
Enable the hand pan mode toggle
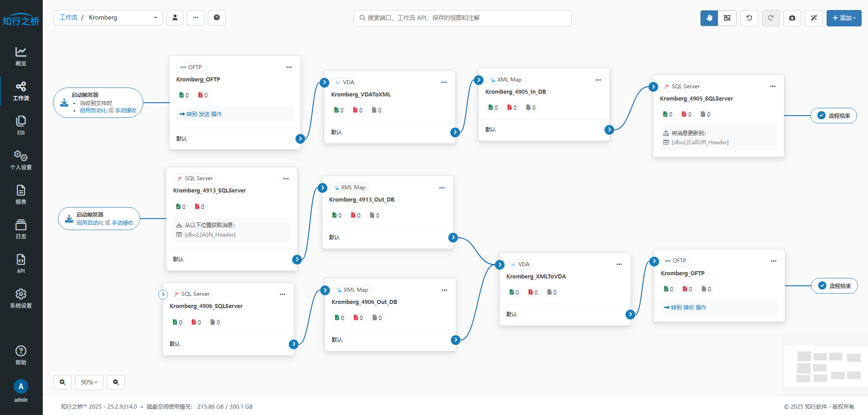tap(709, 18)
